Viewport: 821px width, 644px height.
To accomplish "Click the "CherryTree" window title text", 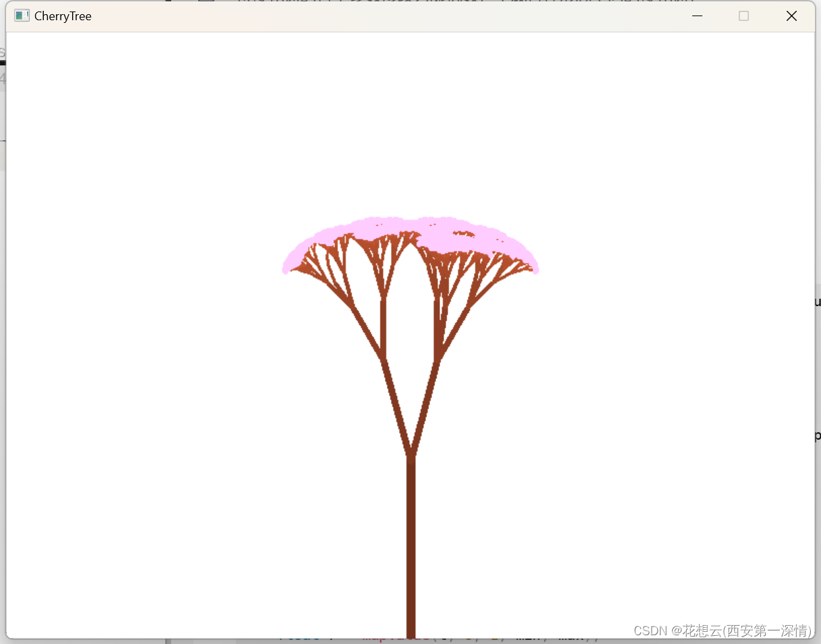I will tap(63, 16).
